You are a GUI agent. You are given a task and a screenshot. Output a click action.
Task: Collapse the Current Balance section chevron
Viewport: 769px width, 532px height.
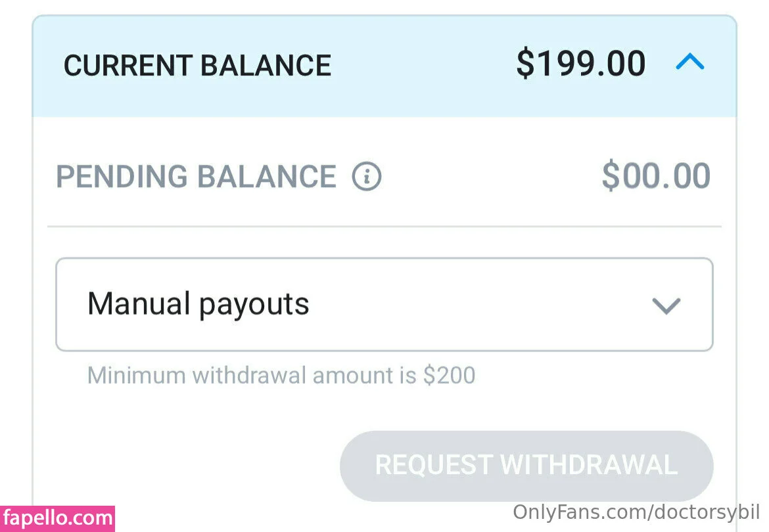(x=690, y=63)
